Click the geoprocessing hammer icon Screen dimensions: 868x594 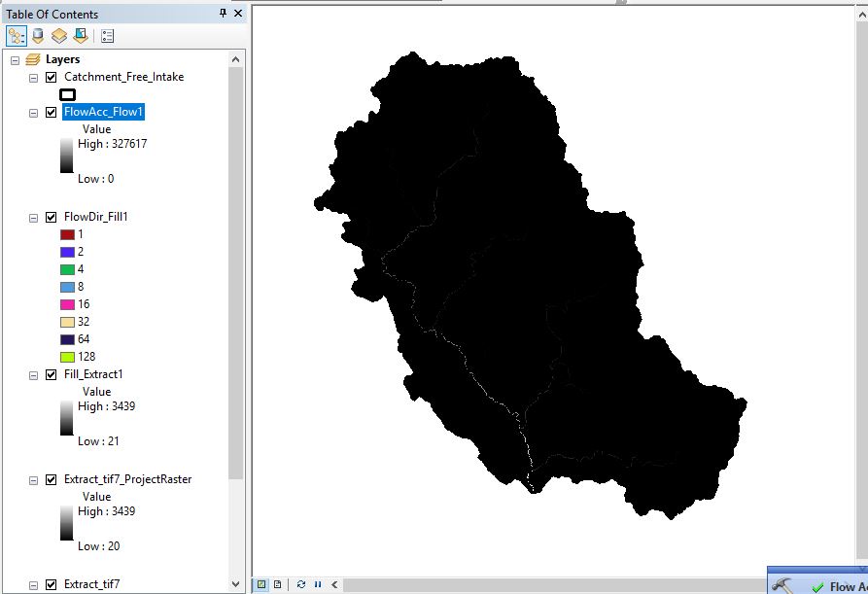pos(781,585)
